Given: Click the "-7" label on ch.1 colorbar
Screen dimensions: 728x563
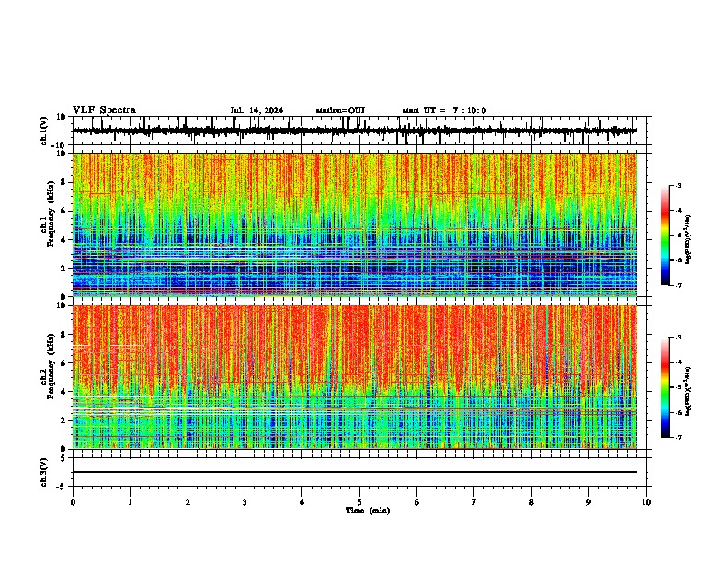Looking at the screenshot, I should point(678,285).
